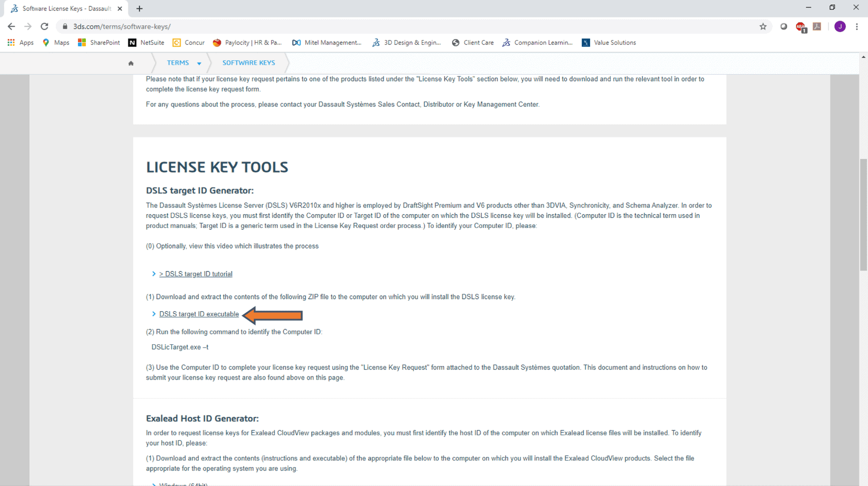Restore down the Chrome window
Screen dimensions: 868x486
[832, 7]
